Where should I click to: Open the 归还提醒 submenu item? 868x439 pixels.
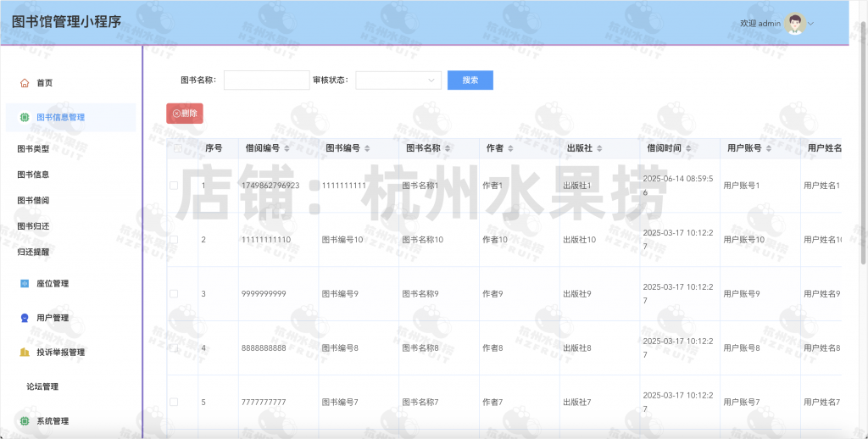tap(33, 252)
